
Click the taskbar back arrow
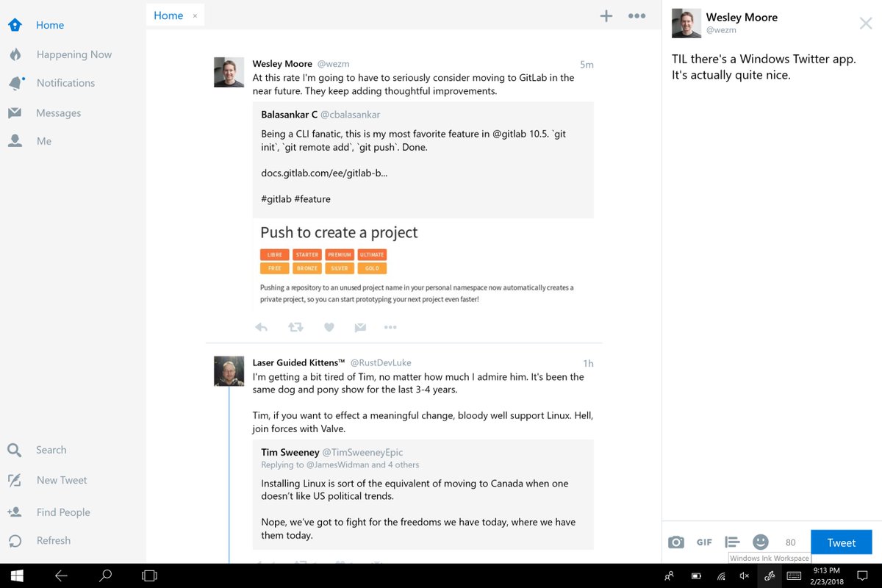61,576
